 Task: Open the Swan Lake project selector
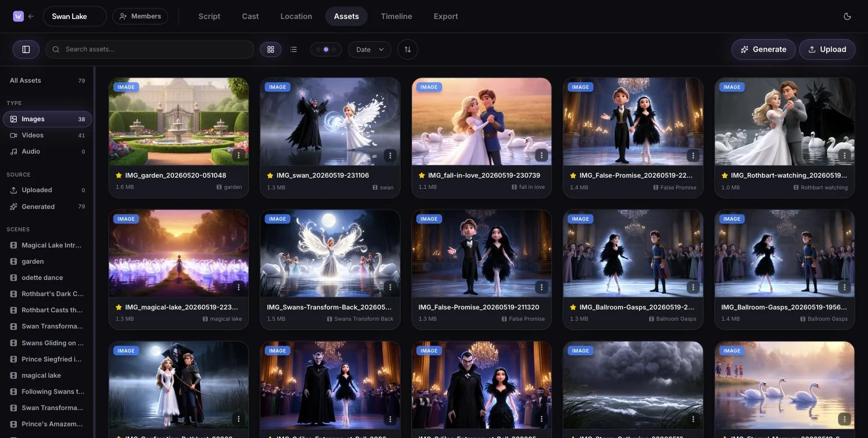tap(74, 16)
